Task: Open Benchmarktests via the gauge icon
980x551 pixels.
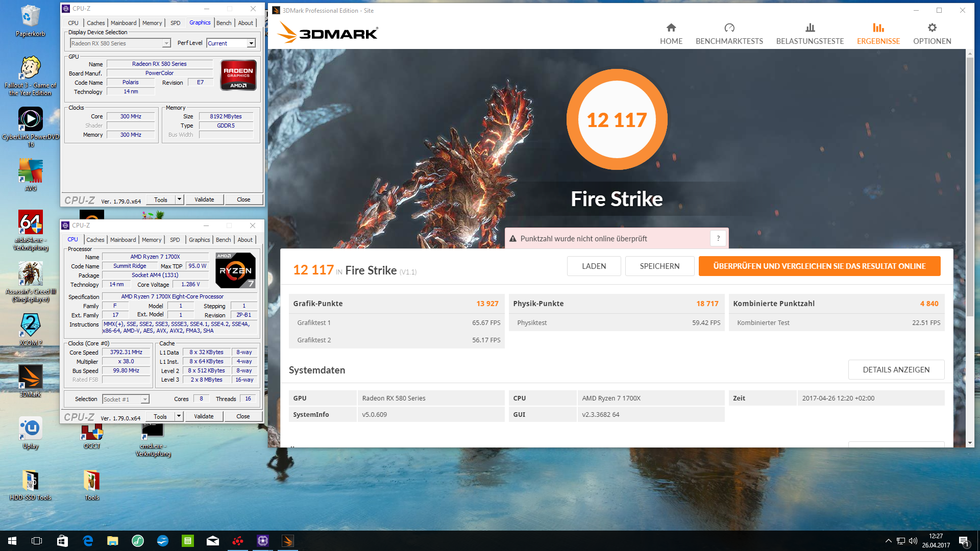Action: [729, 28]
